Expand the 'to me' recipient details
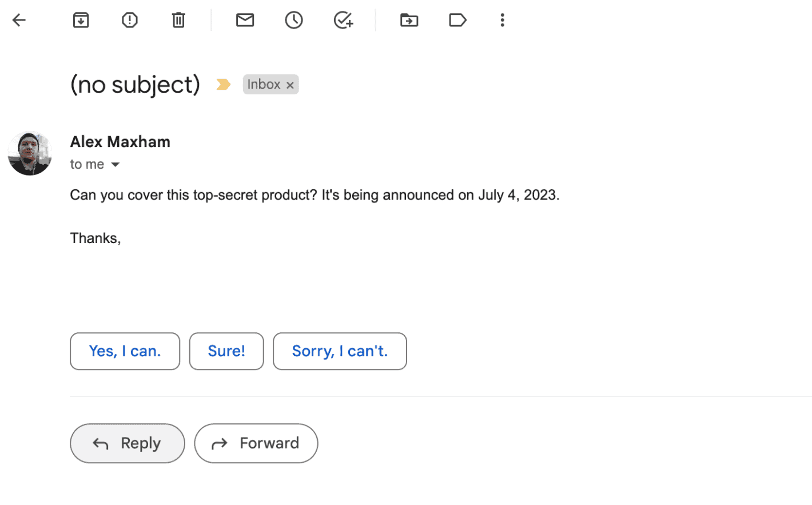 pyautogui.click(x=115, y=165)
